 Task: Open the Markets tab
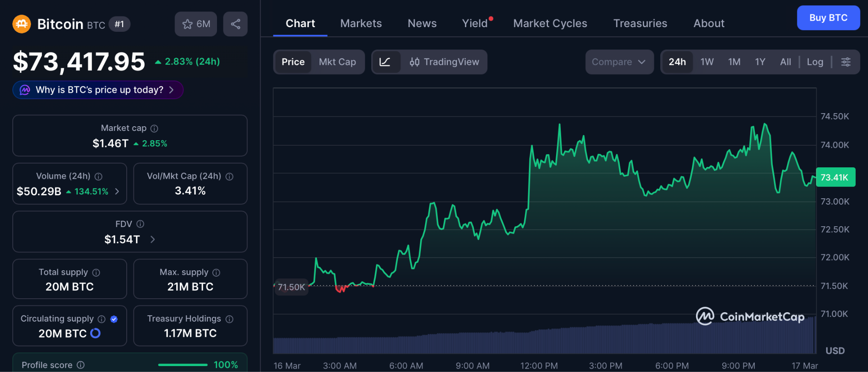[361, 23]
